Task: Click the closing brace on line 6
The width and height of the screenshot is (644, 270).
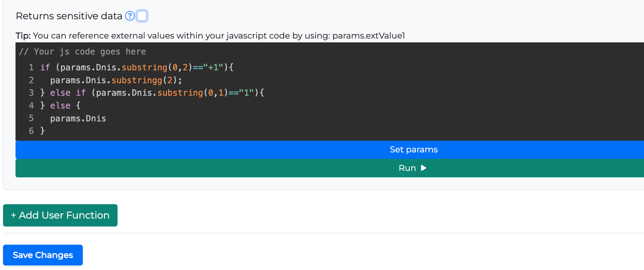Action: coord(43,131)
